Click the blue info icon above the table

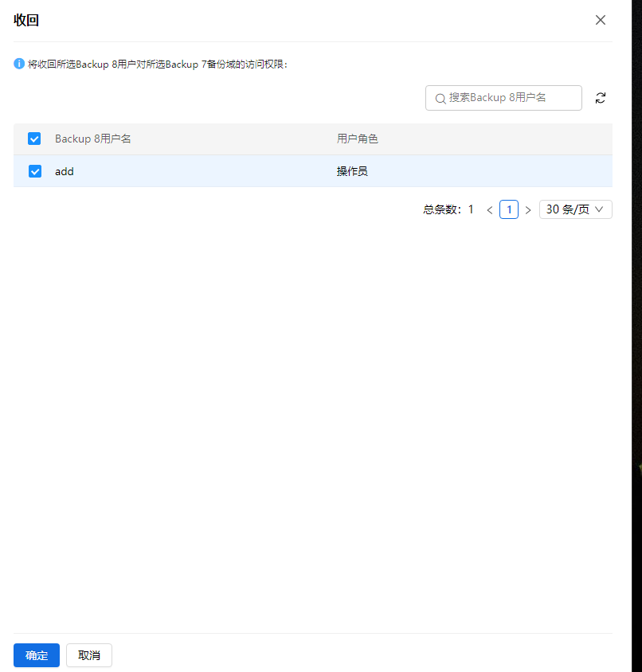point(18,64)
